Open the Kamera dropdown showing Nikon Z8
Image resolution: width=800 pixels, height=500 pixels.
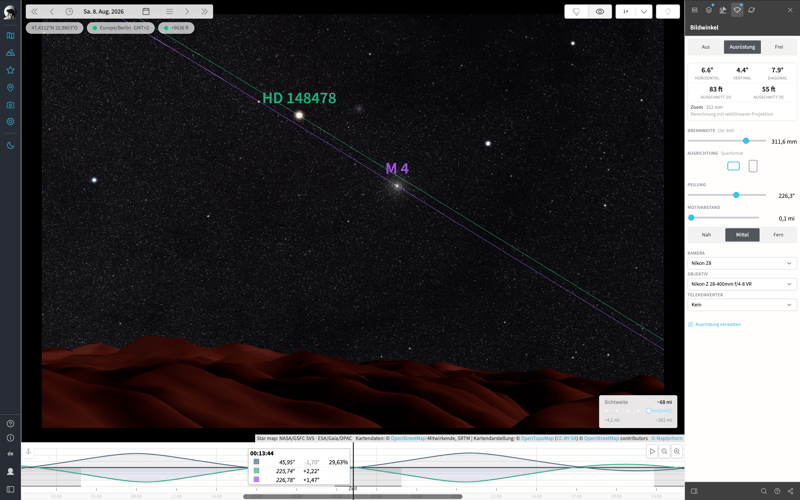pyautogui.click(x=742, y=263)
